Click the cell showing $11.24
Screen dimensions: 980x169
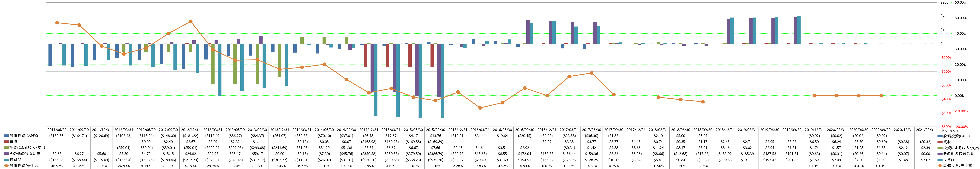point(658,148)
